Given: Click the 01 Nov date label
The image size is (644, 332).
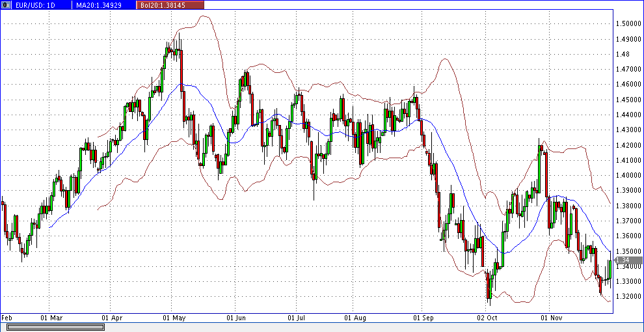Looking at the screenshot, I should [x=551, y=318].
